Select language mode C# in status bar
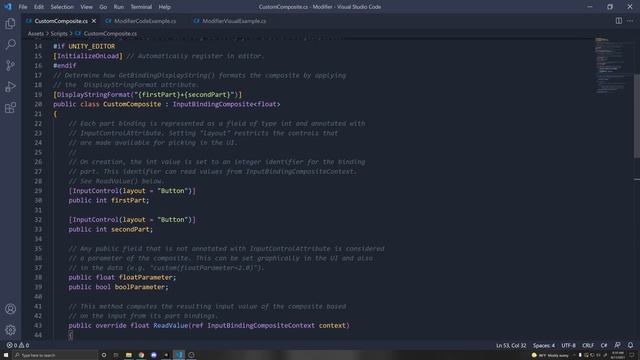The height and width of the screenshot is (360, 640). coord(604,345)
